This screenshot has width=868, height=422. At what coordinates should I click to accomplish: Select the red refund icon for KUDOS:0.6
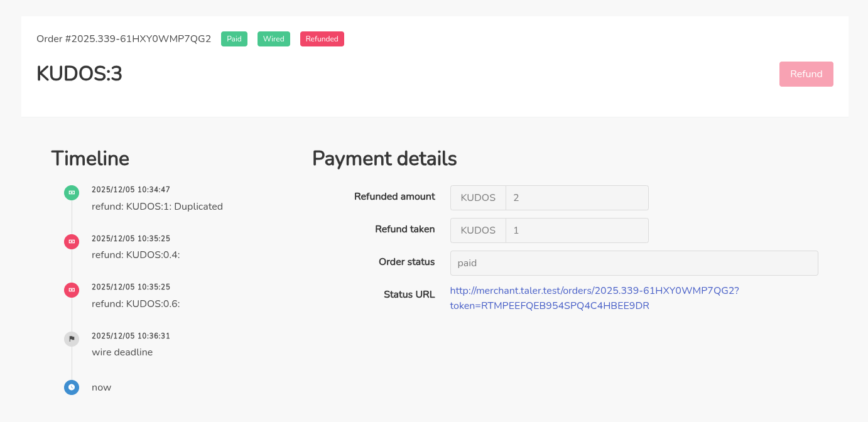(72, 290)
